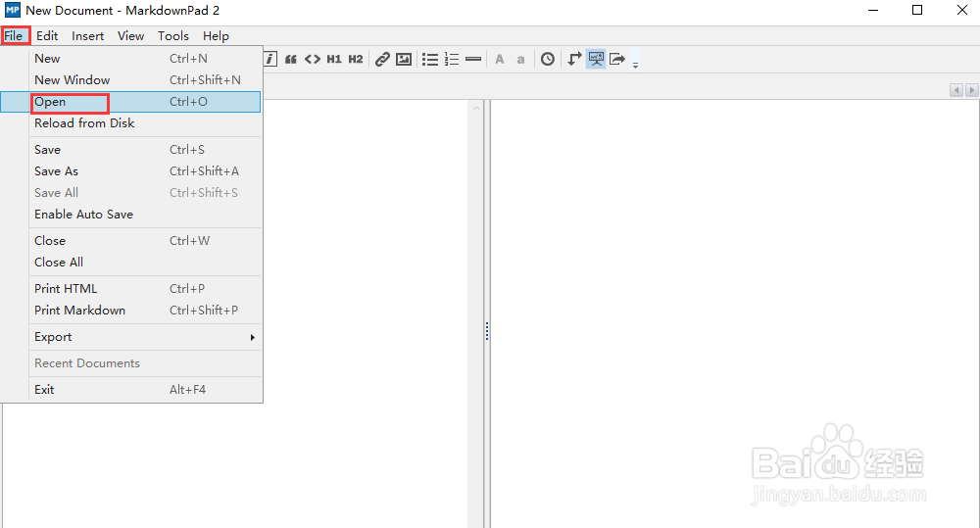
Task: Open the Insert menu
Action: click(x=87, y=35)
